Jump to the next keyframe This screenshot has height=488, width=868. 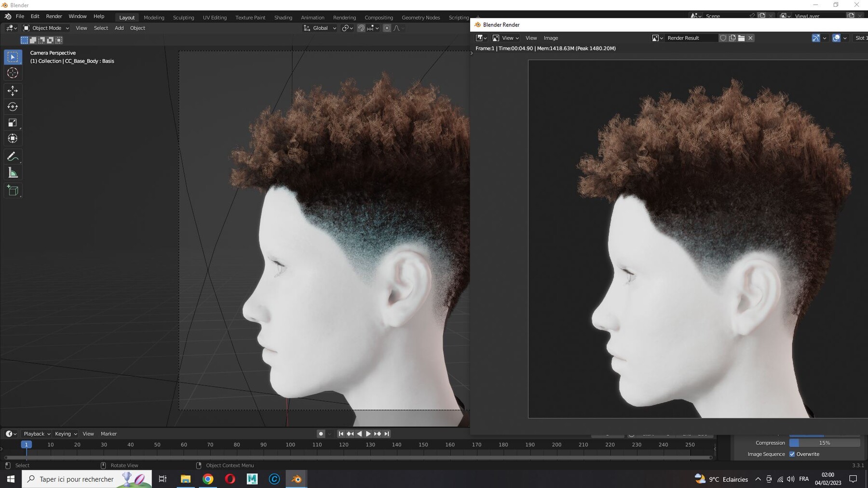tap(377, 434)
